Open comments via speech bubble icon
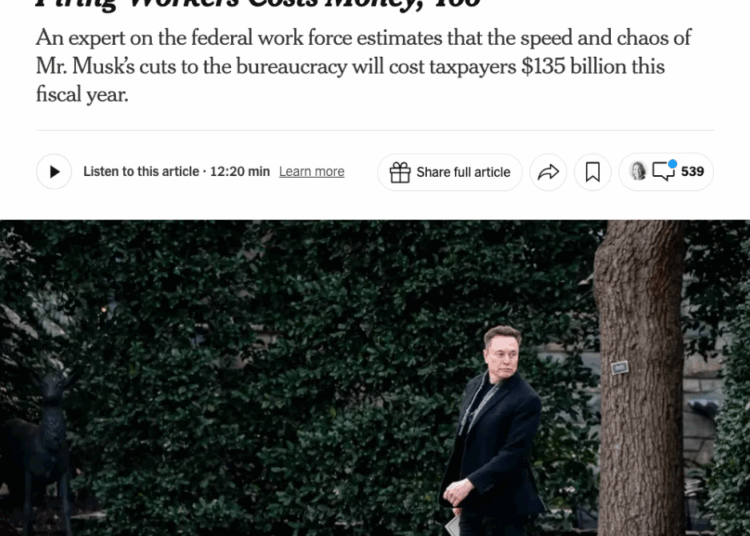This screenshot has height=536, width=750. (x=663, y=172)
